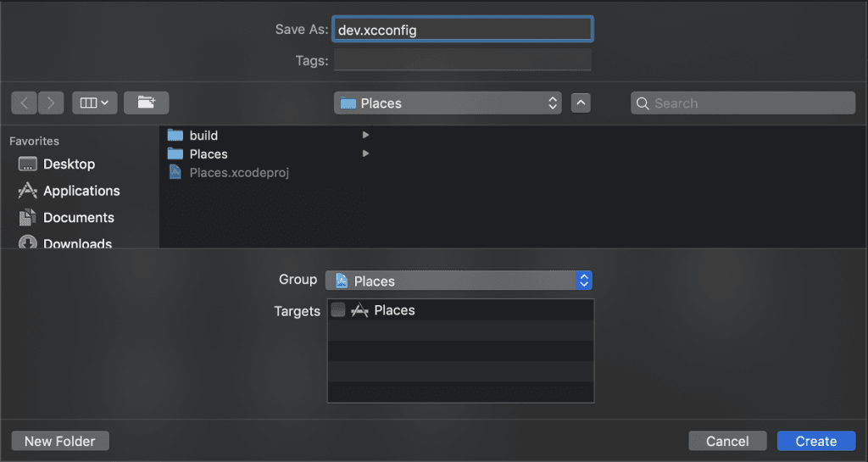Check the Places target checkbox
Image resolution: width=868 pixels, height=462 pixels.
point(337,310)
